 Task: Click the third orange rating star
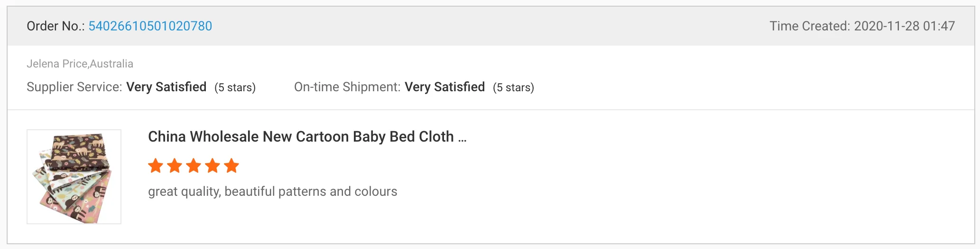[194, 166]
